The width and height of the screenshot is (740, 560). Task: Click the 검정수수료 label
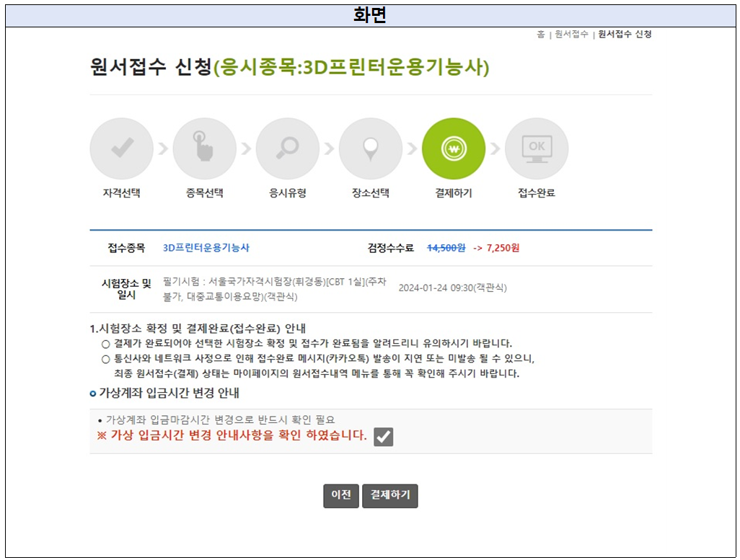pyautogui.click(x=391, y=248)
